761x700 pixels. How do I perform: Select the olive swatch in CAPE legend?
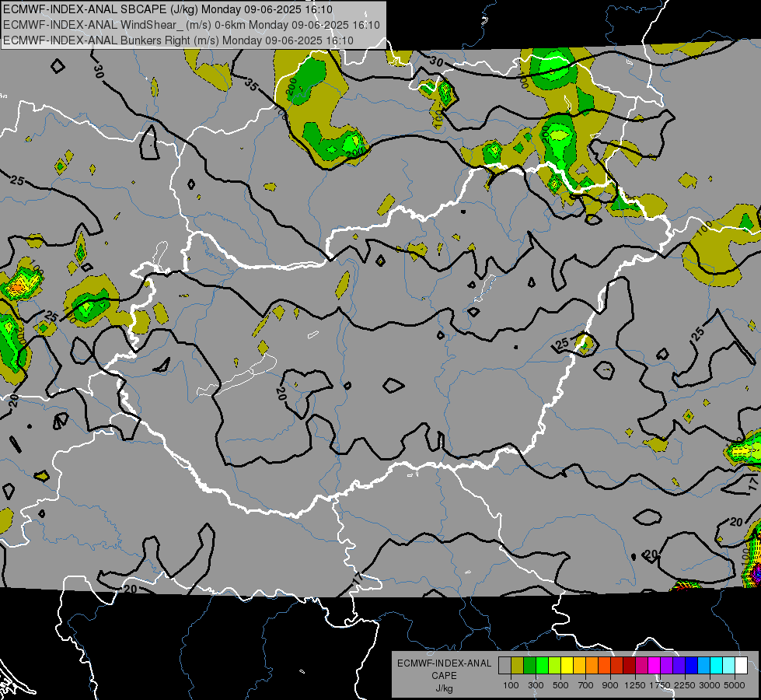517,666
